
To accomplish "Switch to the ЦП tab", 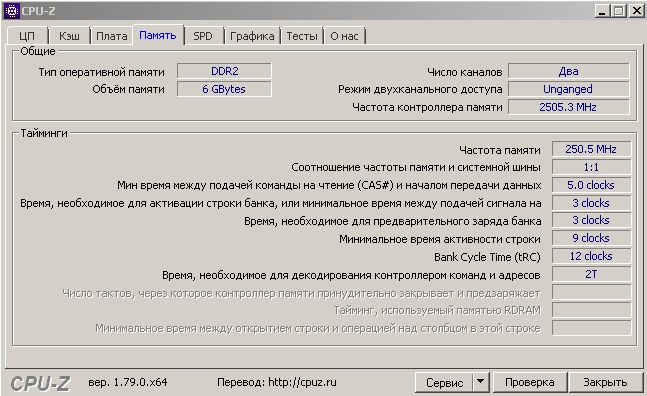I will pos(27,36).
